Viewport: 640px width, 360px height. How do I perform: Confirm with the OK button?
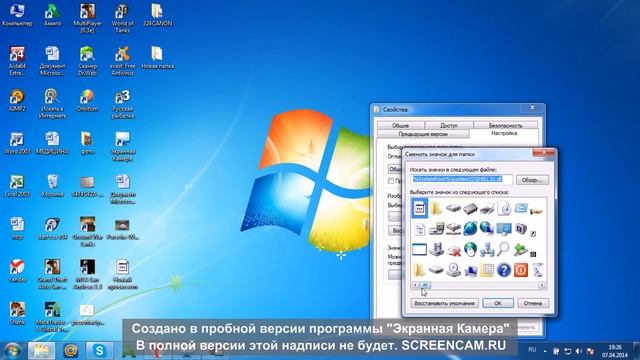[x=498, y=303]
